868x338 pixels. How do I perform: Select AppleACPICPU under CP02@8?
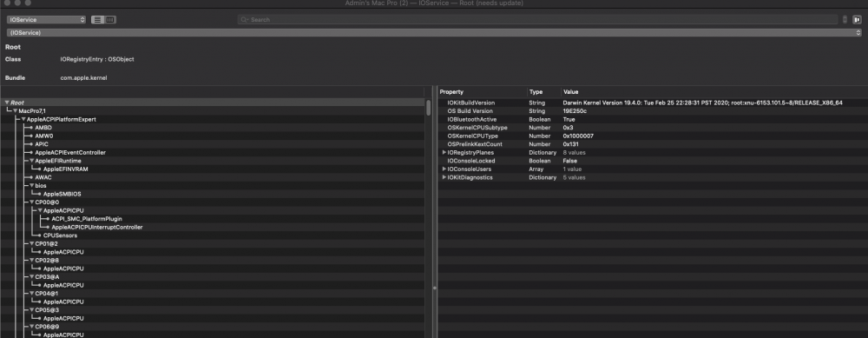click(x=63, y=268)
